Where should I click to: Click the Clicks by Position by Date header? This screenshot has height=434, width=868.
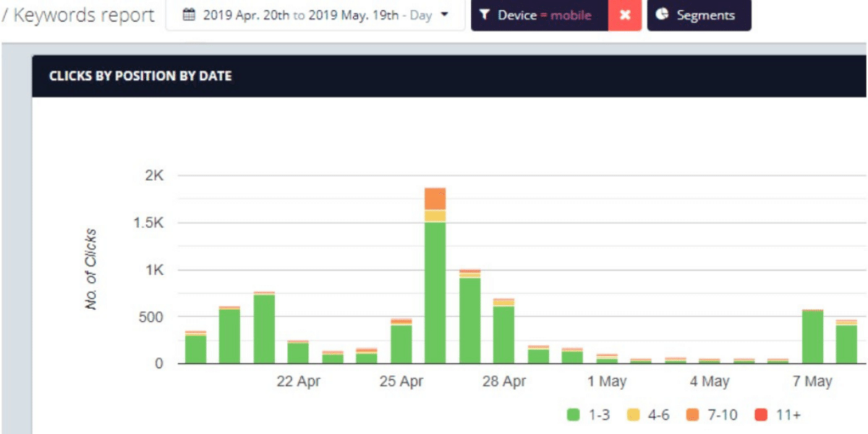click(x=140, y=76)
